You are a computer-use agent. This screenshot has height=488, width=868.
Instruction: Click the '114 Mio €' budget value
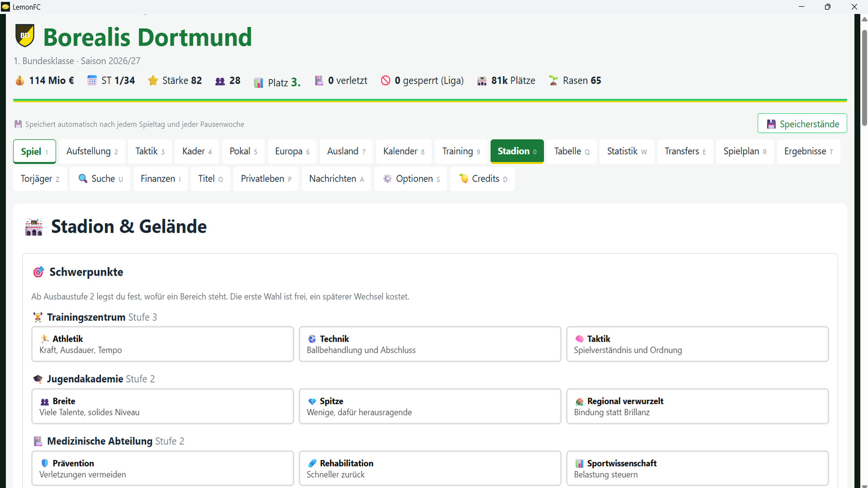(x=52, y=80)
